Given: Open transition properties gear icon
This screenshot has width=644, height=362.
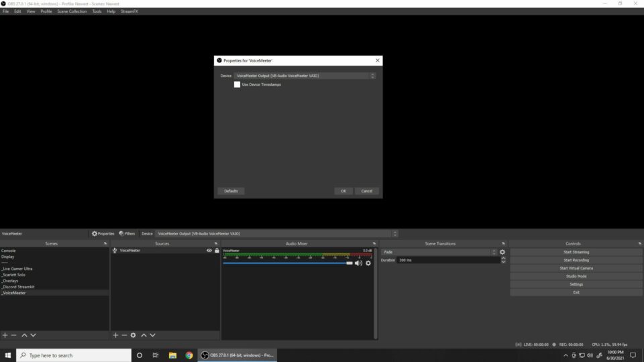Looking at the screenshot, I should click(x=502, y=252).
